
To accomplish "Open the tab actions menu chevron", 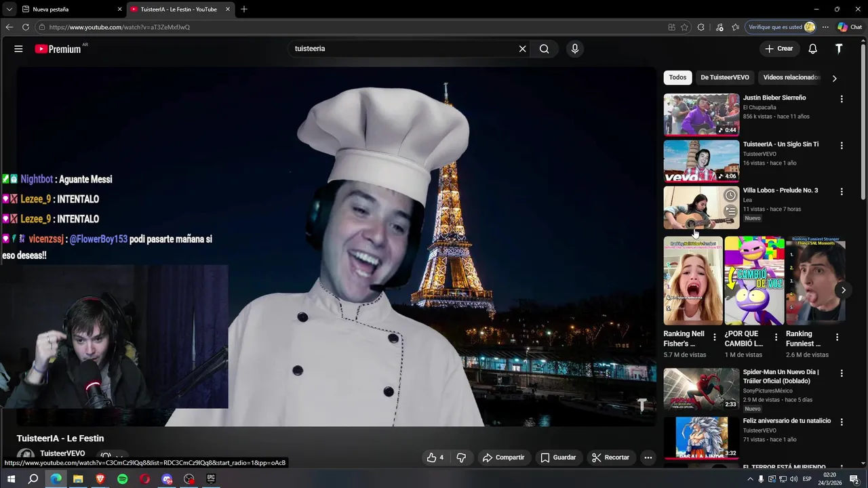I will tap(9, 9).
